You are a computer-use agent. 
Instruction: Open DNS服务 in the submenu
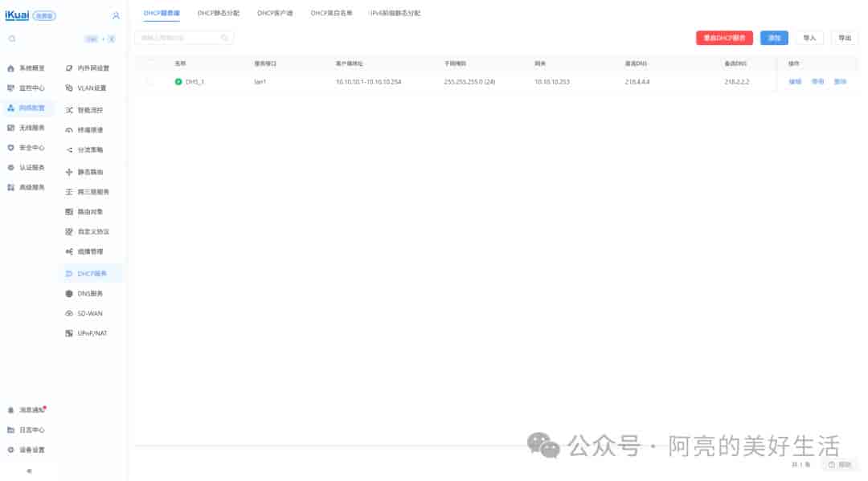tap(84, 294)
